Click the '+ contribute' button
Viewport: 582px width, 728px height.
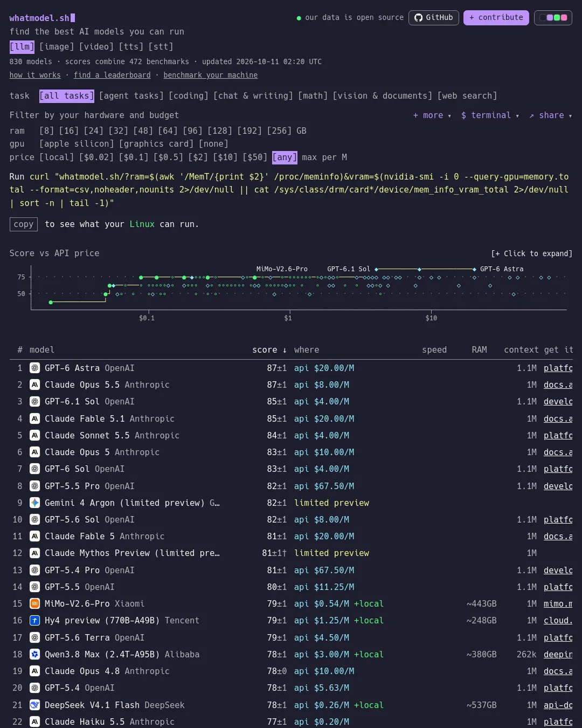tap(496, 18)
